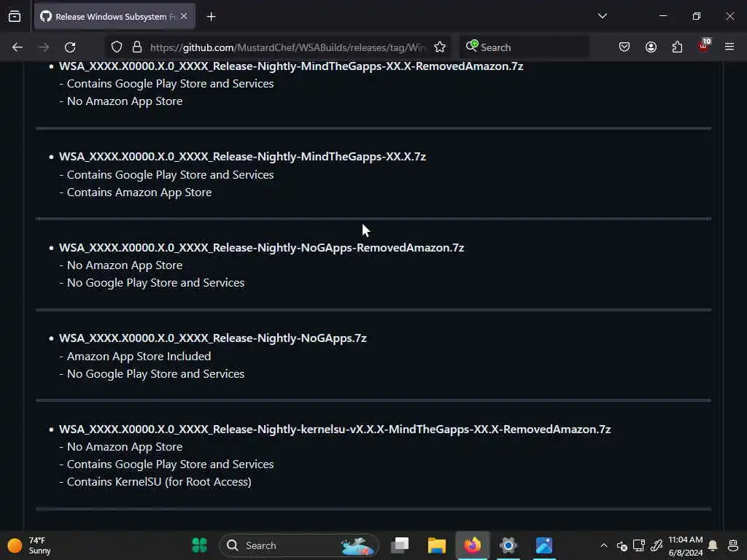Open the Photos app on taskbar

pos(544,545)
